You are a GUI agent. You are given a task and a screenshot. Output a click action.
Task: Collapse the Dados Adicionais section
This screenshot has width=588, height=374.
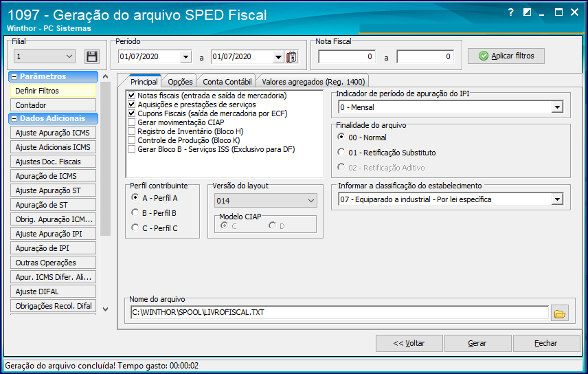(14, 118)
